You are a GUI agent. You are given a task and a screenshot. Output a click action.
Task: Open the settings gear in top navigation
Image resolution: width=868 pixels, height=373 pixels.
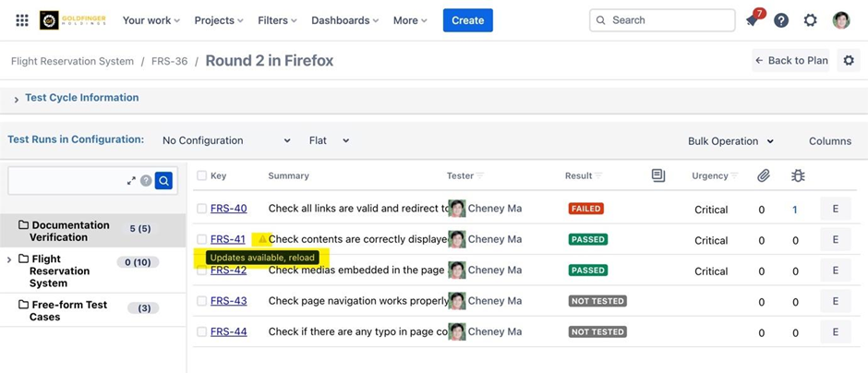pyautogui.click(x=810, y=20)
